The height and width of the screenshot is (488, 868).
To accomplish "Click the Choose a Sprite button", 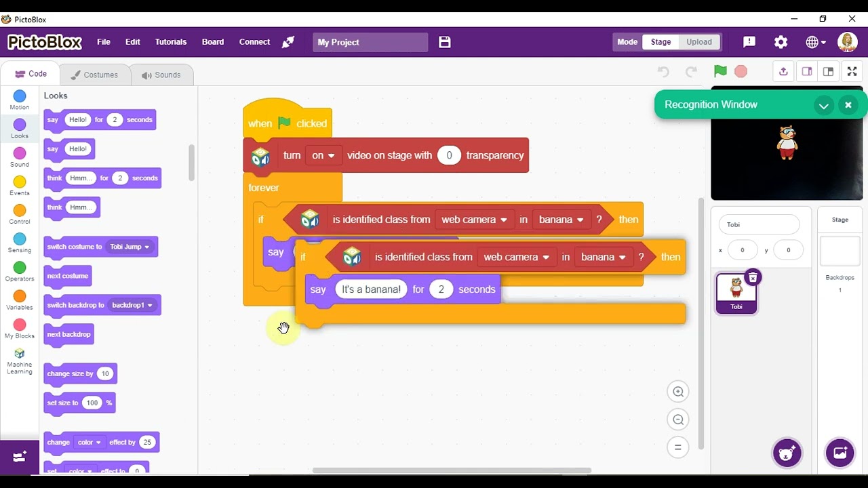I will (x=787, y=453).
